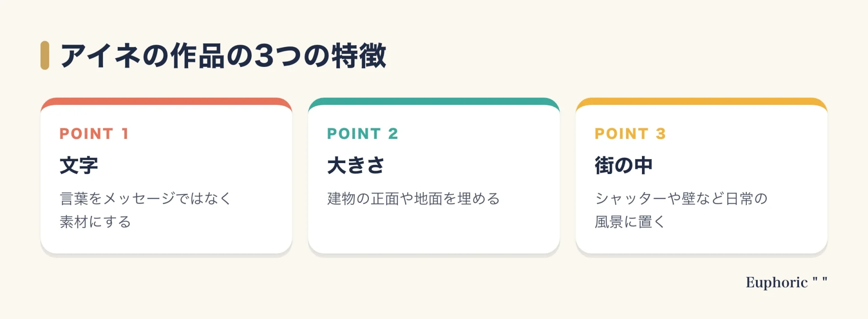Click the quotation marks after Euphoric
The height and width of the screenshot is (319, 868).
(x=820, y=280)
